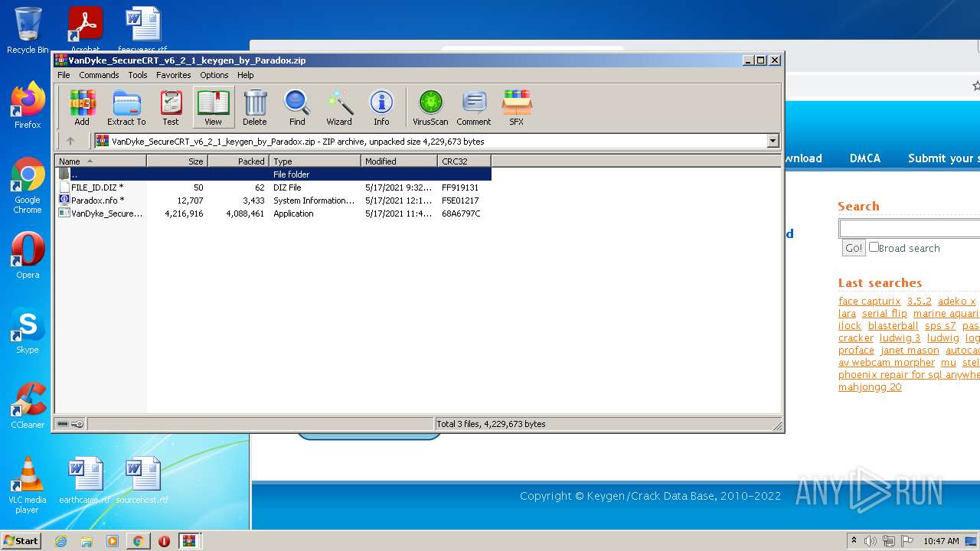Click the Skype desktop shortcut
This screenshot has height=551, width=980.
click(x=28, y=331)
